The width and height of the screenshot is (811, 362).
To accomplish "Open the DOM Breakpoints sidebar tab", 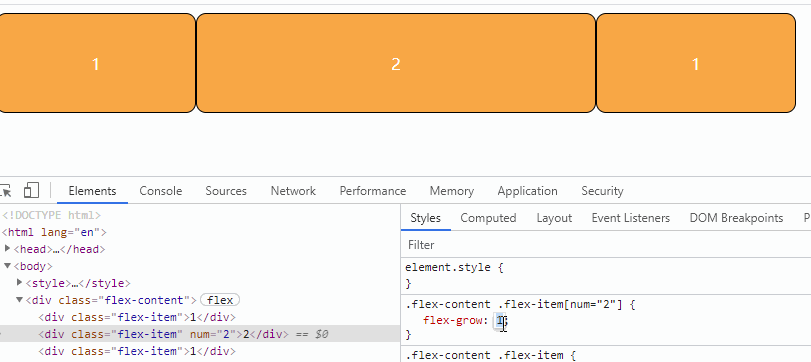I will 736,218.
